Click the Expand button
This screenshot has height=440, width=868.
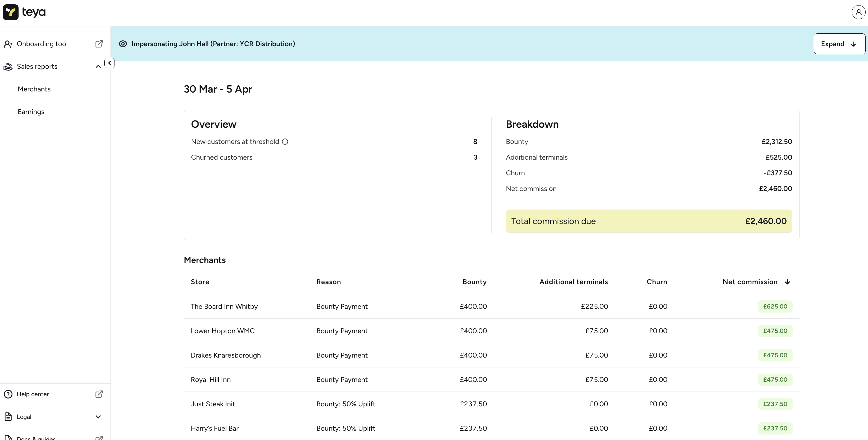[x=839, y=44]
